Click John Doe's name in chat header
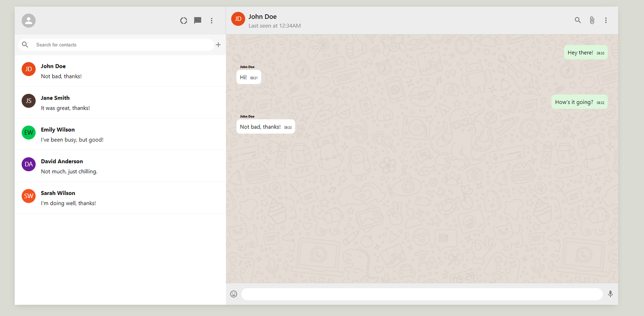This screenshot has height=316, width=644. pos(263,17)
